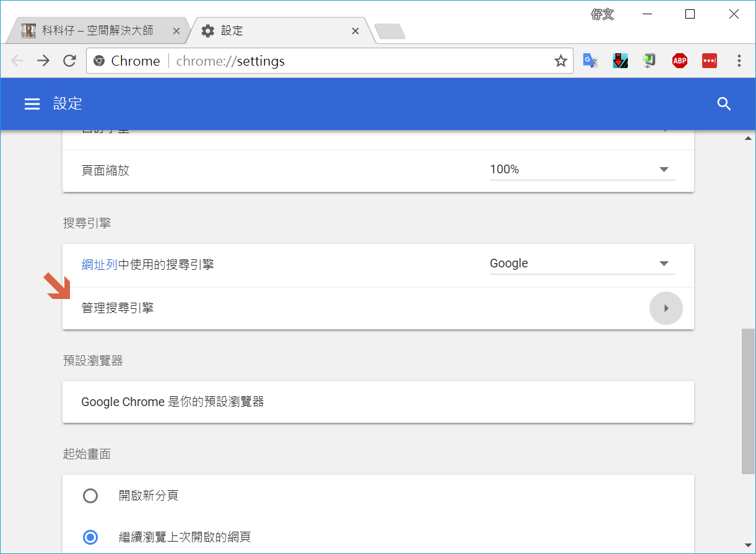Click the Google Translate extension icon
This screenshot has height=554, width=756.
(590, 61)
